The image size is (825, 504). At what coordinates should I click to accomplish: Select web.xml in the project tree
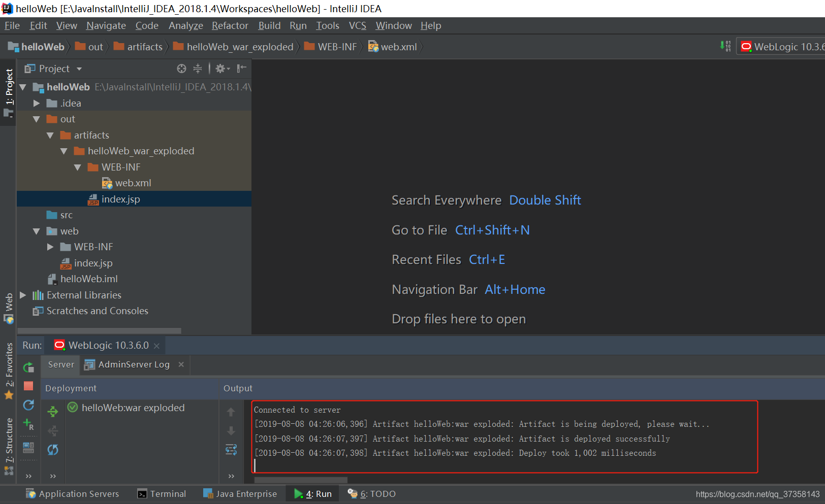(x=134, y=183)
